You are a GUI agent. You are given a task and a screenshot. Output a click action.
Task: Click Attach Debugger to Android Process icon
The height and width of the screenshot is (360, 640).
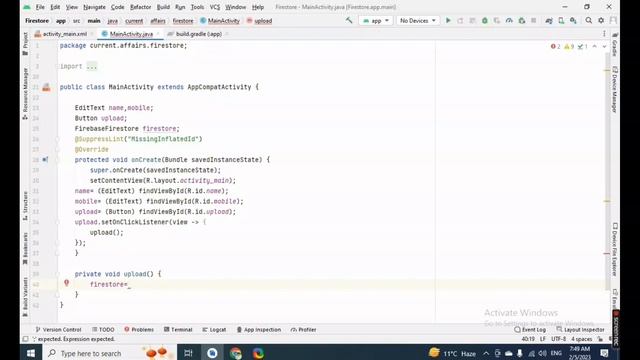click(x=522, y=20)
